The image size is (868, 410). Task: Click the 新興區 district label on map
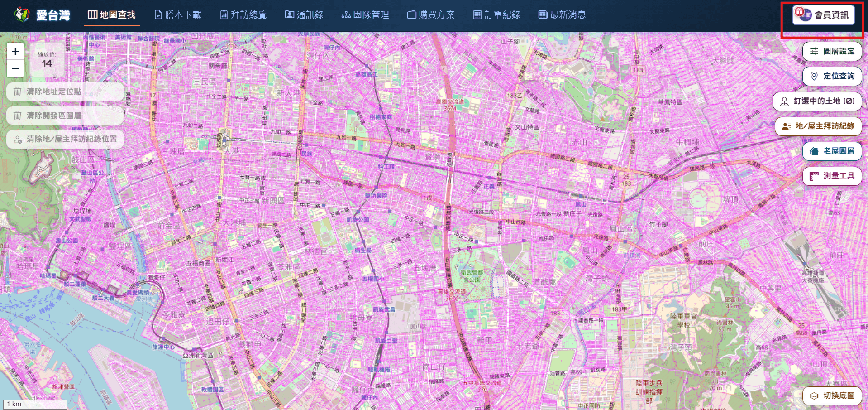pyautogui.click(x=273, y=200)
